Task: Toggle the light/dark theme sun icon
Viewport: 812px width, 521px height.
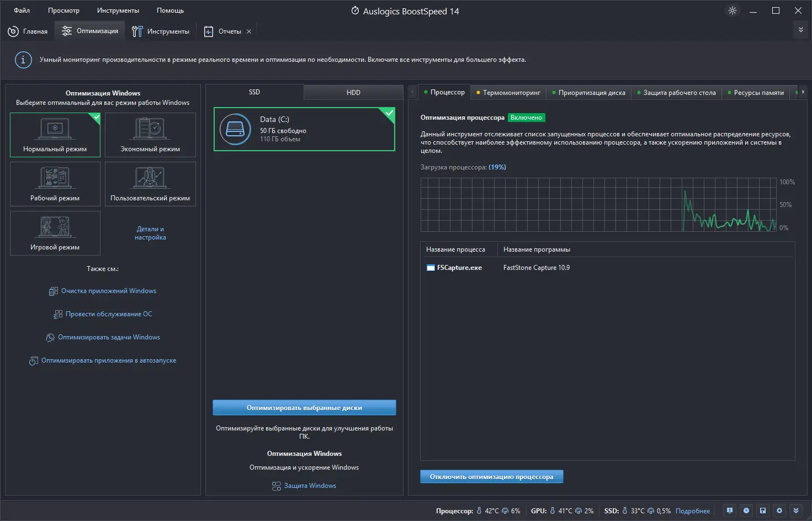Action: pyautogui.click(x=733, y=10)
